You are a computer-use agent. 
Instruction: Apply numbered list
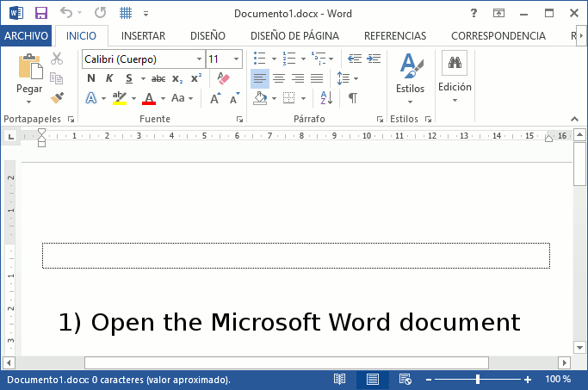click(x=289, y=59)
